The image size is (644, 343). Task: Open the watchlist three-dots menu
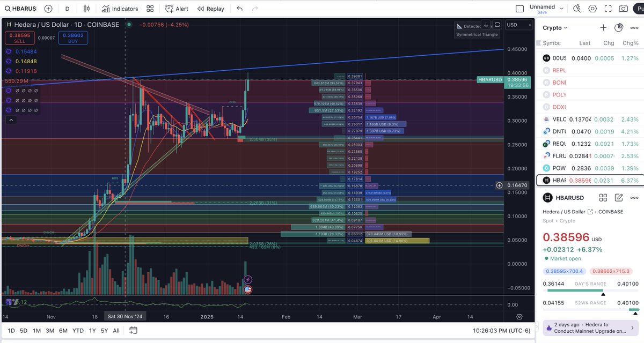pos(634,27)
